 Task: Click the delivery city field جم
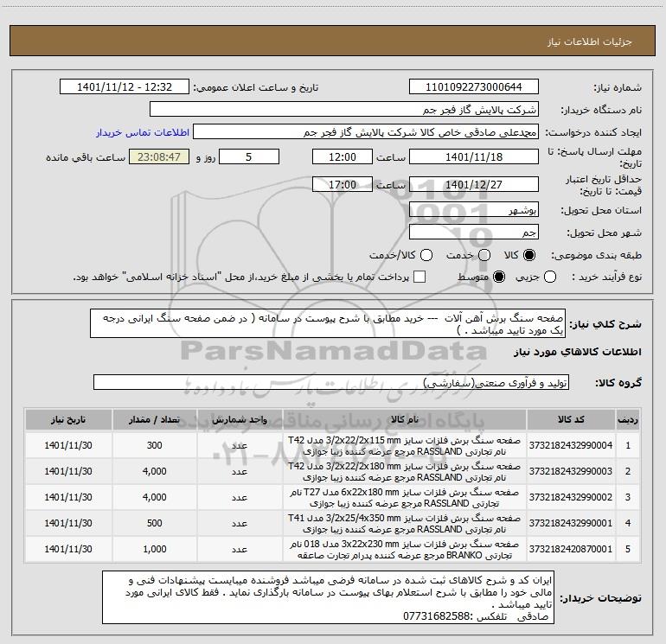click(474, 233)
